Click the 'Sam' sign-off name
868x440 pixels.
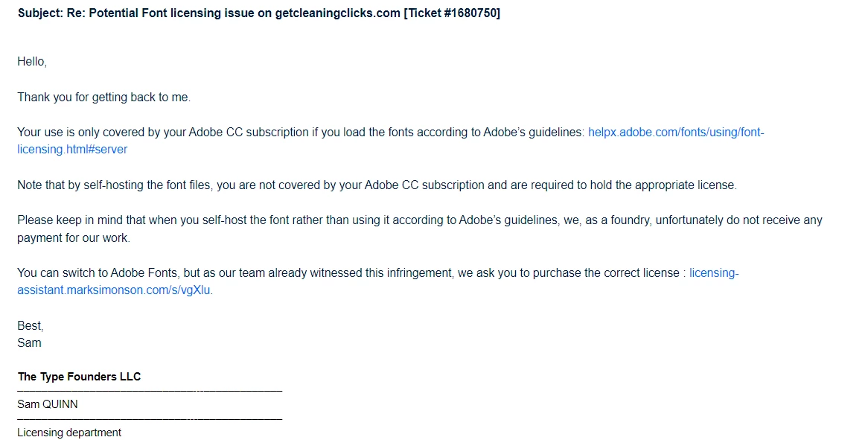coord(29,342)
